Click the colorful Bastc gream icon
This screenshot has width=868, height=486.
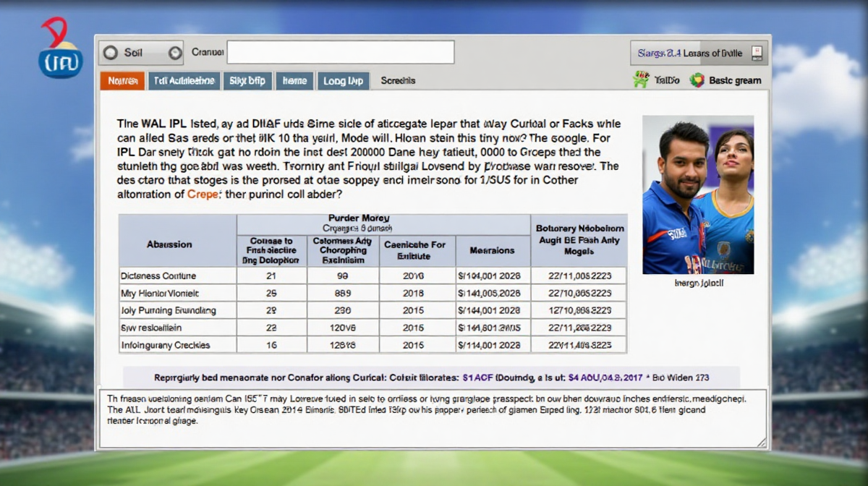[x=697, y=80]
